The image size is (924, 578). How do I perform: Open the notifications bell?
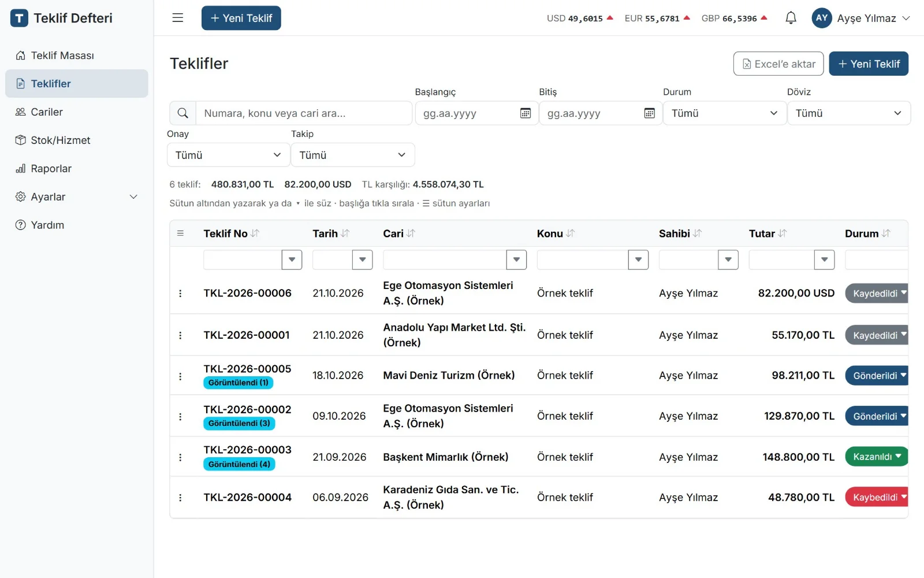pos(791,18)
